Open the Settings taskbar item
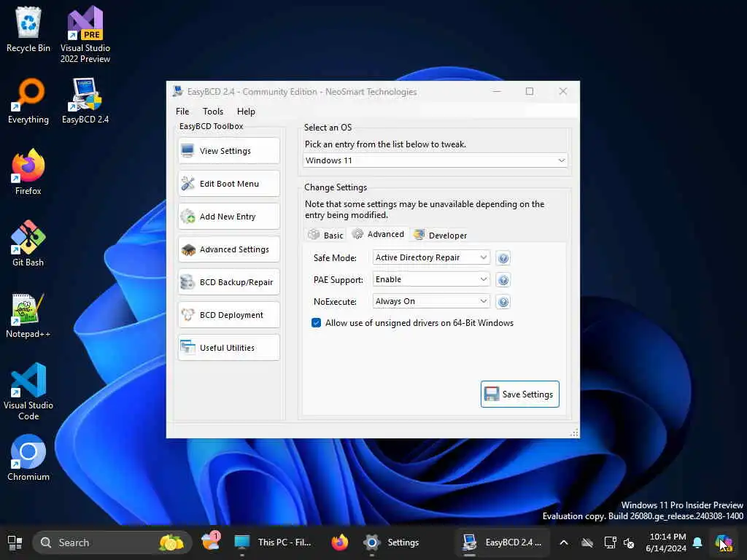 coord(391,542)
